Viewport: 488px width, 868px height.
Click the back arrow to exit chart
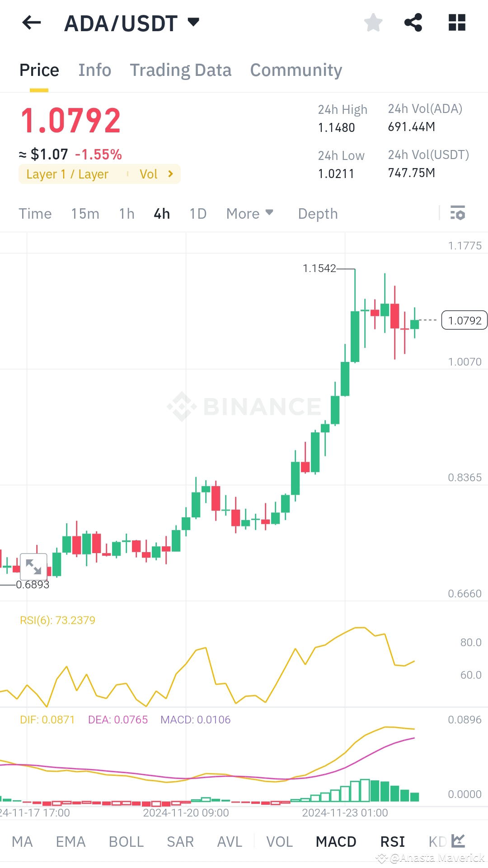point(30,23)
